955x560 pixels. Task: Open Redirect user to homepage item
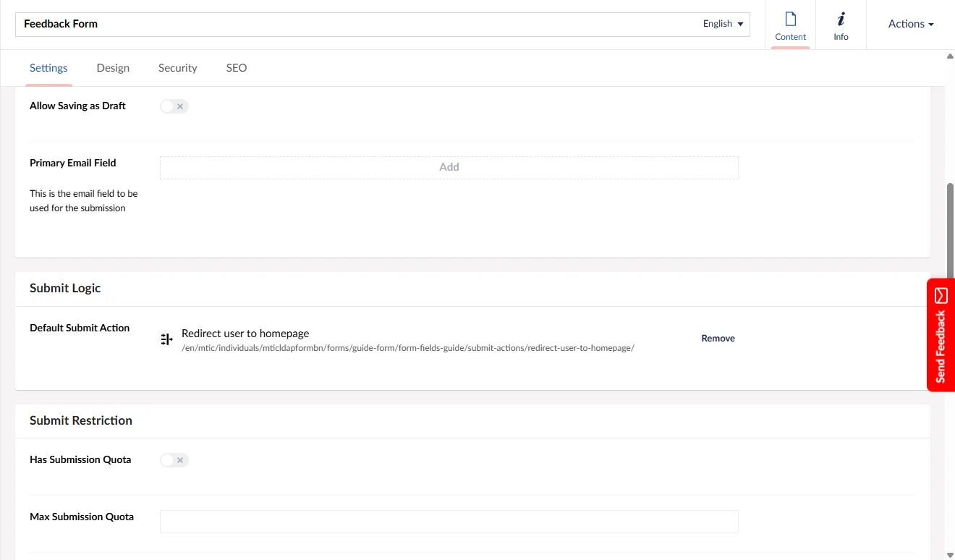245,334
